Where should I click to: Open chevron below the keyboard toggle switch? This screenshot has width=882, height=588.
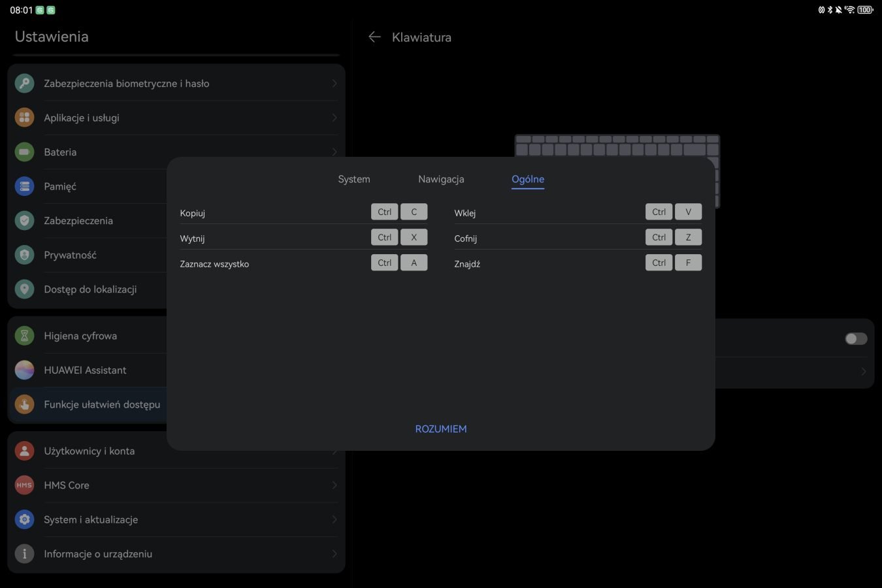coord(863,371)
